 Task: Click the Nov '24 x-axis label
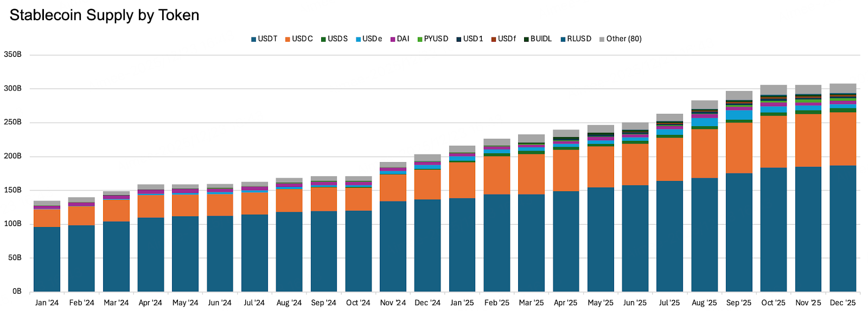[393, 303]
